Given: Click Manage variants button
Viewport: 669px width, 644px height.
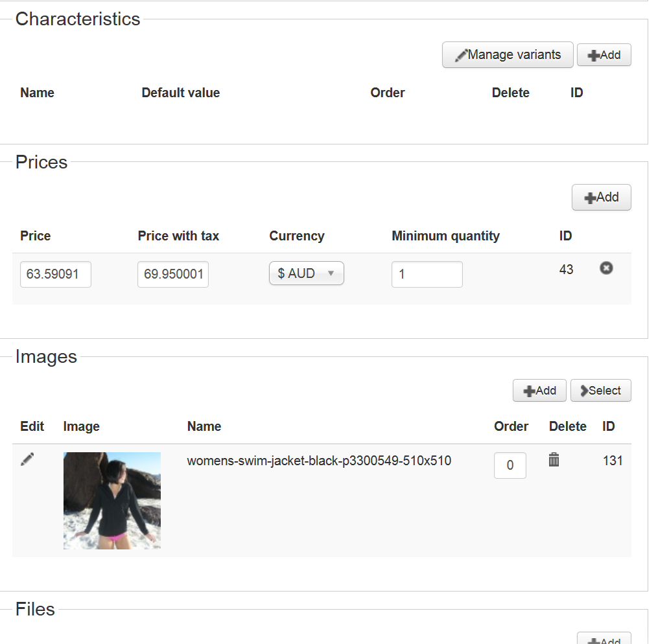Looking at the screenshot, I should (508, 55).
